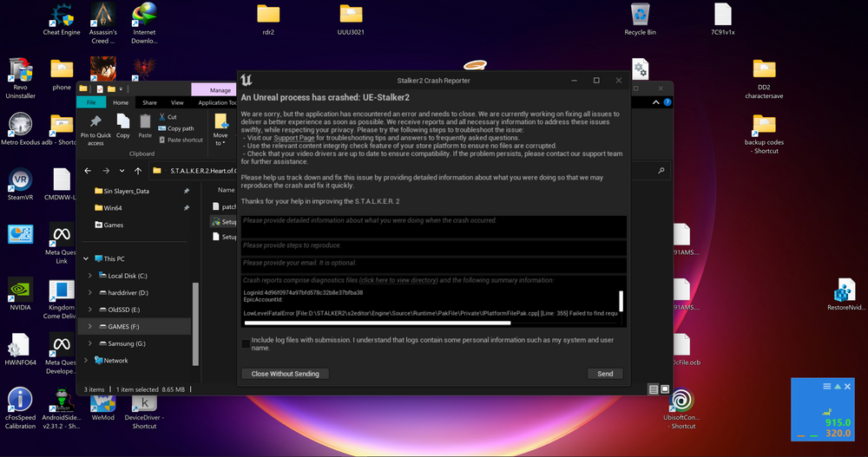Open the Manage contextual ribbon tab
Viewport: 868px width, 457px height.
220,89
